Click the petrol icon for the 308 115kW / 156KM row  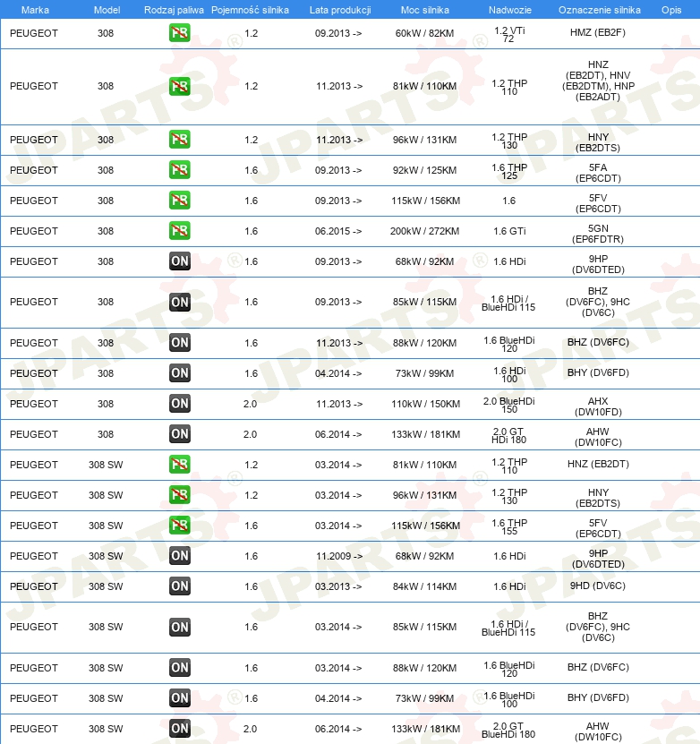point(180,201)
